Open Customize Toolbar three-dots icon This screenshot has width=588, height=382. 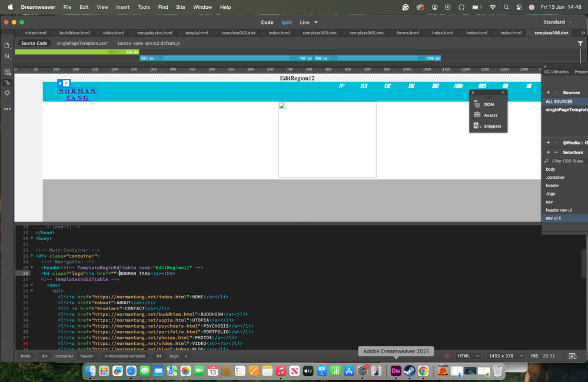pos(7,109)
